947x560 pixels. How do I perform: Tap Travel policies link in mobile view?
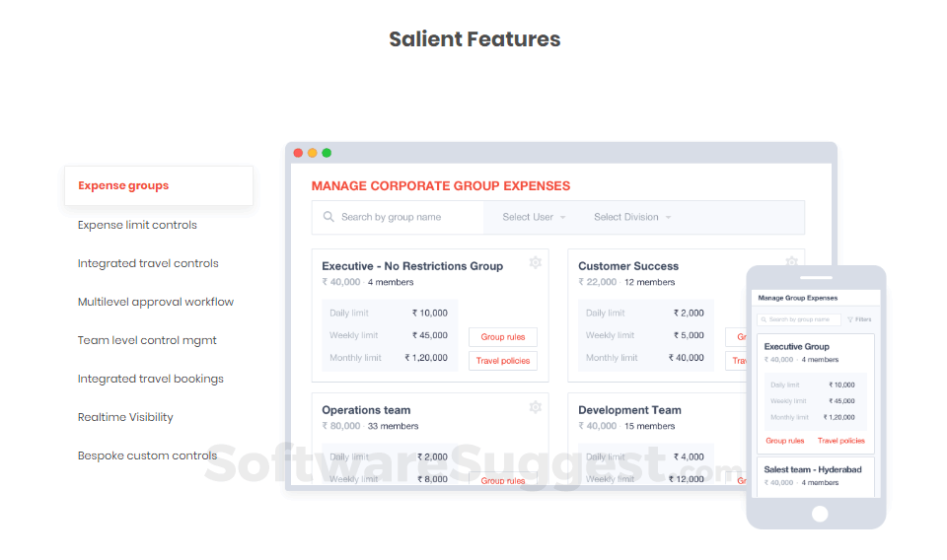841,441
